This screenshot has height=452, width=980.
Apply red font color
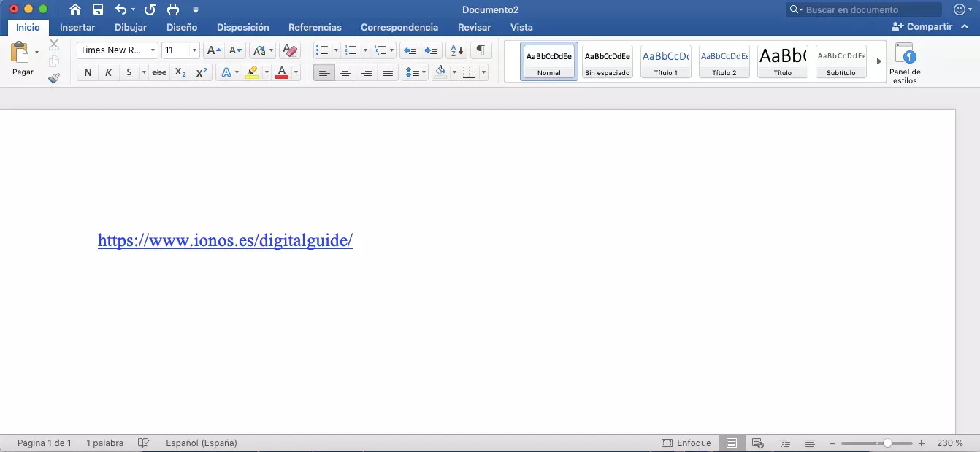(282, 72)
